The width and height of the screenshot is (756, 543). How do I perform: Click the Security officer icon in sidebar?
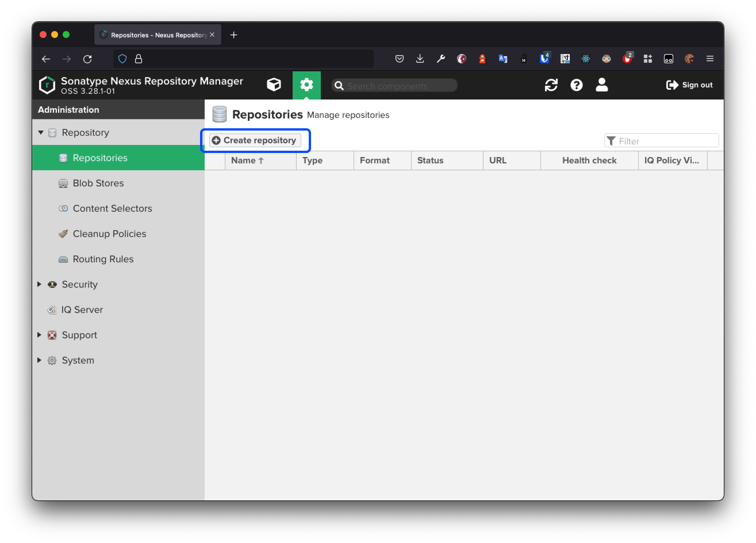point(52,284)
